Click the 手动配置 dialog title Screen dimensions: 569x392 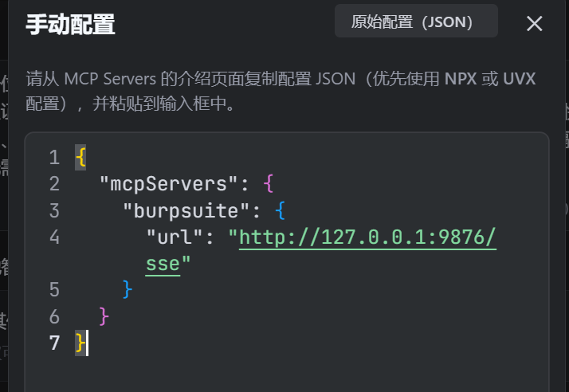[x=70, y=25]
